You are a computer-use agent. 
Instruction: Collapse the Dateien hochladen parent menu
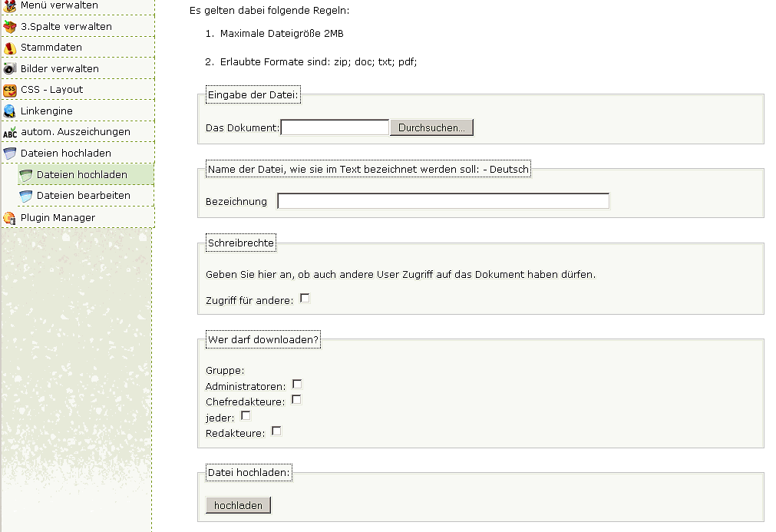pos(65,154)
